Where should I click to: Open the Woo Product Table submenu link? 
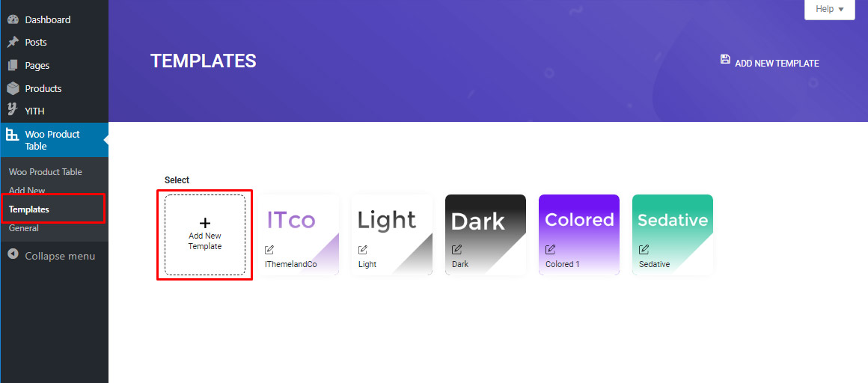pos(46,172)
